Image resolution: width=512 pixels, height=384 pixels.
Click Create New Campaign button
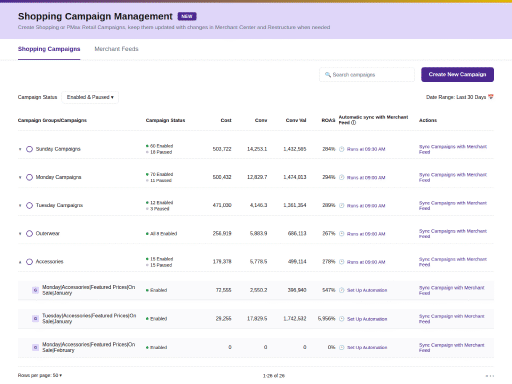457,74
